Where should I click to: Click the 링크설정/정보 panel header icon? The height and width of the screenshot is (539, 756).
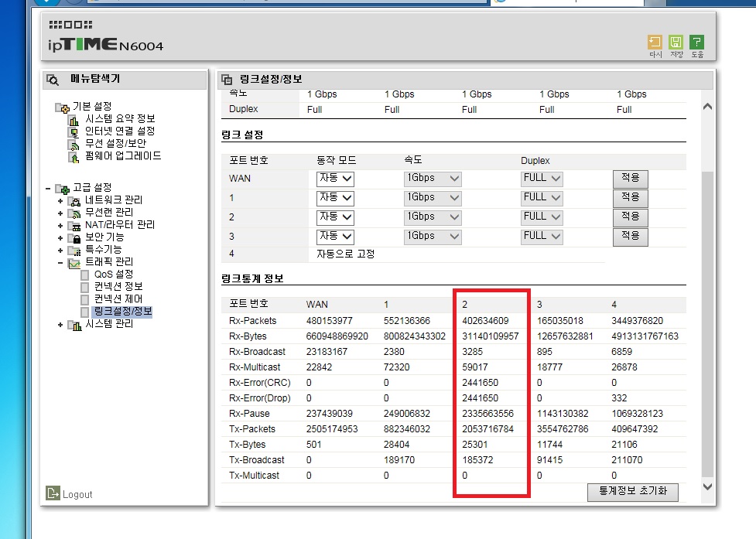click(x=226, y=80)
